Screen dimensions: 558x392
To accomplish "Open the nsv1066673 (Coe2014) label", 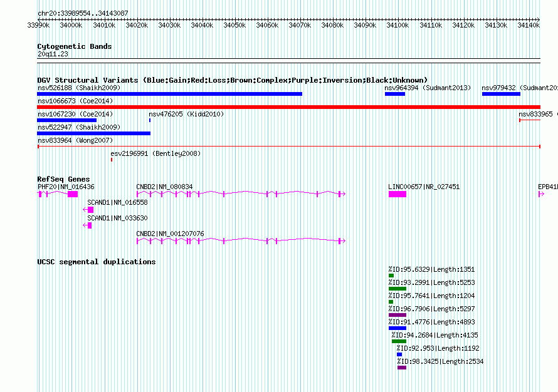I will click(x=75, y=101).
